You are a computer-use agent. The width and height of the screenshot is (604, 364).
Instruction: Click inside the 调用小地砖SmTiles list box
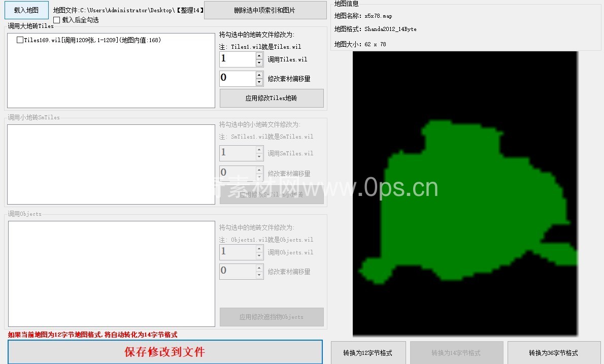[111, 164]
